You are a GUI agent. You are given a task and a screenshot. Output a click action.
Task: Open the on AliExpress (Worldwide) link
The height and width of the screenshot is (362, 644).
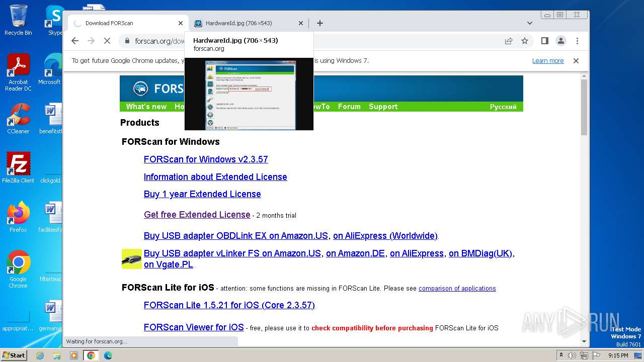coord(385,236)
